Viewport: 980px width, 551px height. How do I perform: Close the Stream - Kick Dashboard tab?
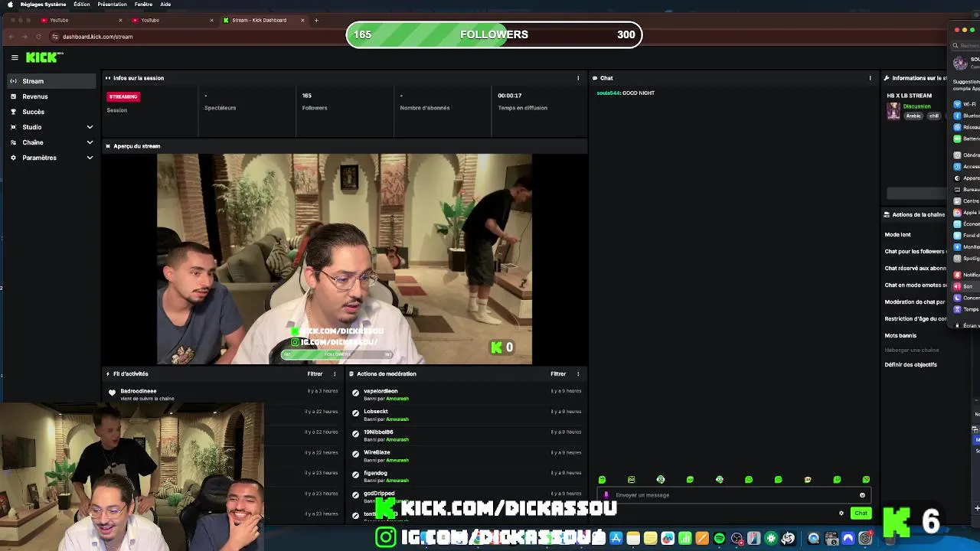[302, 21]
